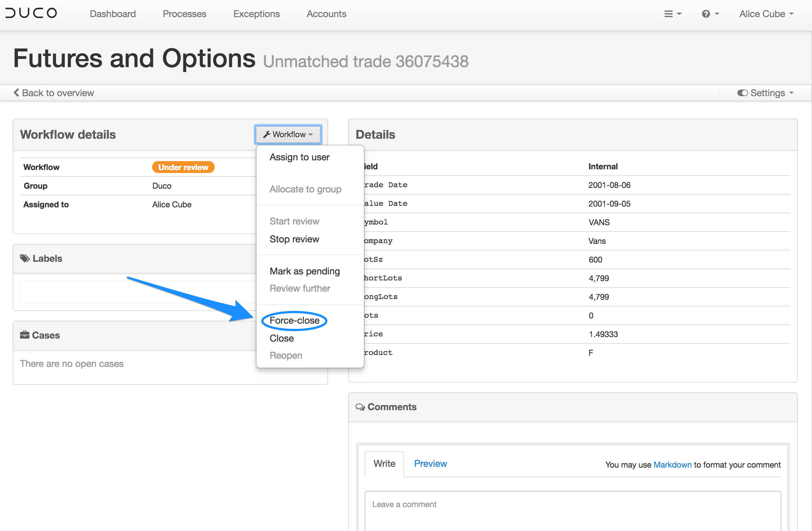
Task: Toggle the Workflow dropdown button
Action: (x=288, y=134)
